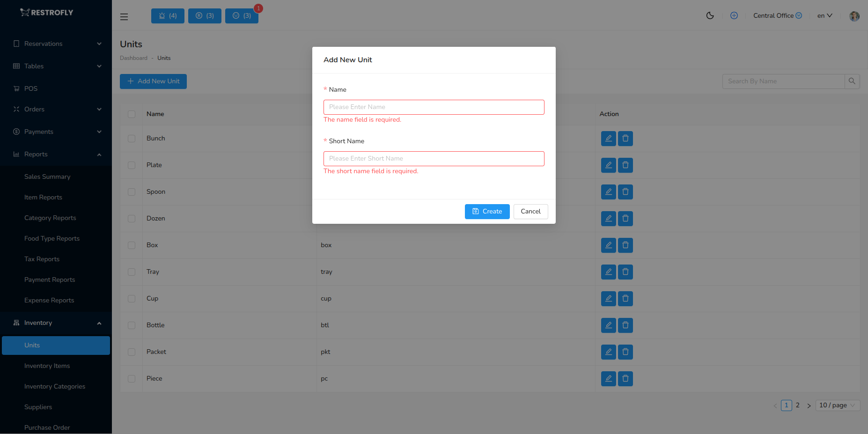
Task: Click the plus circle quick-create icon
Action: click(x=734, y=15)
